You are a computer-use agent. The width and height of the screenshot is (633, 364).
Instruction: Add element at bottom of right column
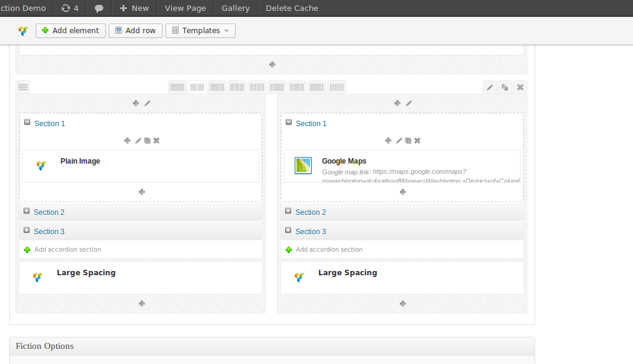click(x=403, y=304)
